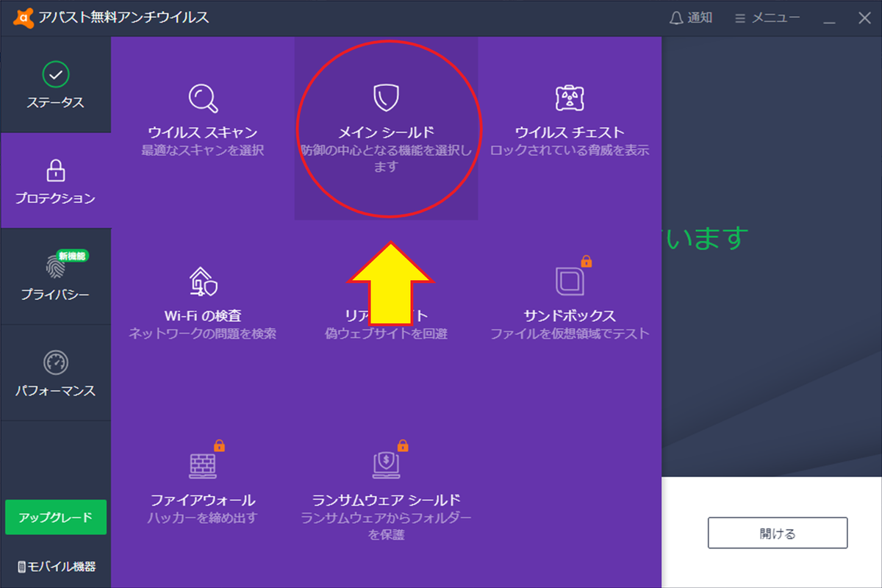Click the ステータス green checkmark icon
882x588 pixels.
click(55, 74)
